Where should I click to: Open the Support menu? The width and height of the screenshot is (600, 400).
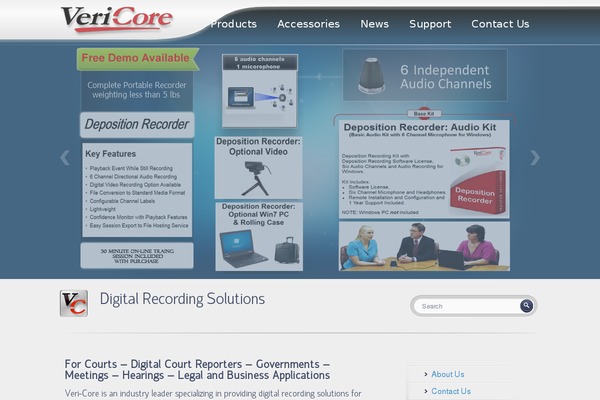(430, 24)
